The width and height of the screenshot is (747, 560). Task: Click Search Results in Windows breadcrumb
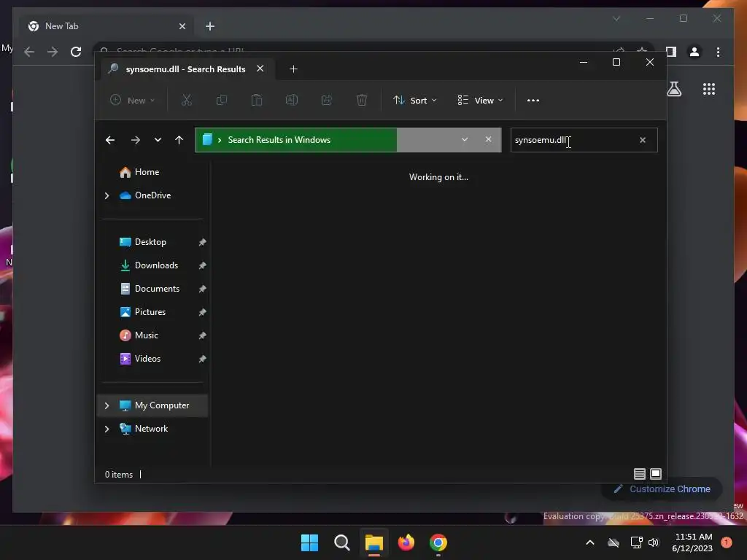point(279,140)
